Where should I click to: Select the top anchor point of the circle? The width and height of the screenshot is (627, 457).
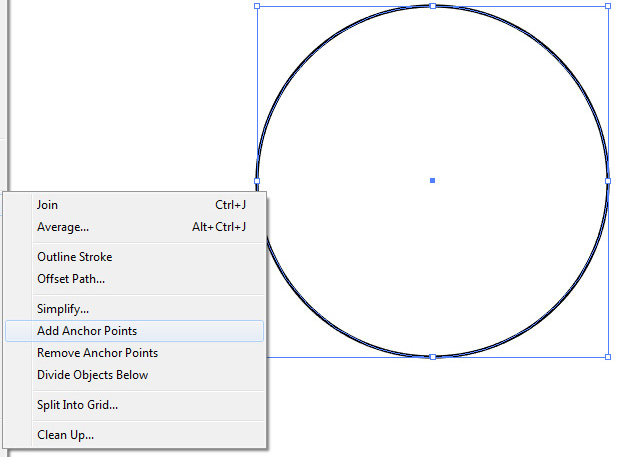[432, 6]
